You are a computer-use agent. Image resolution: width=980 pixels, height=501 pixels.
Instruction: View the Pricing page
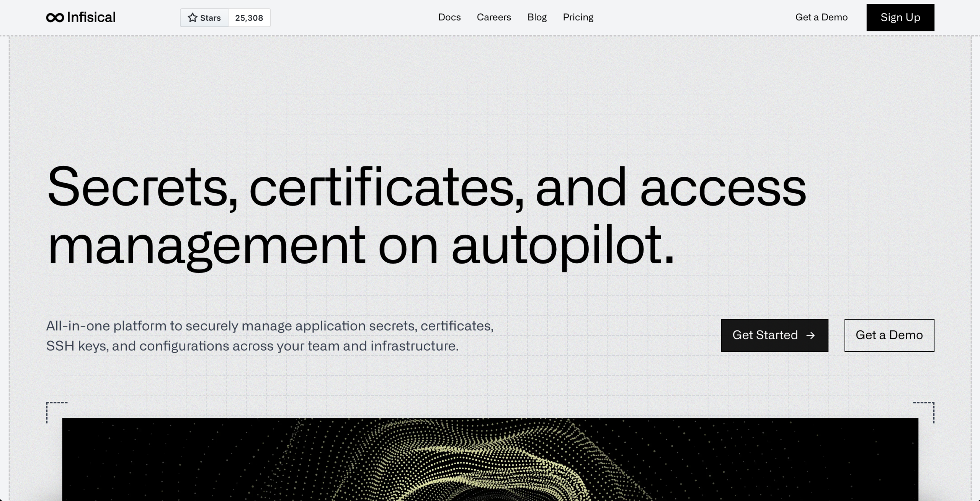click(x=578, y=17)
